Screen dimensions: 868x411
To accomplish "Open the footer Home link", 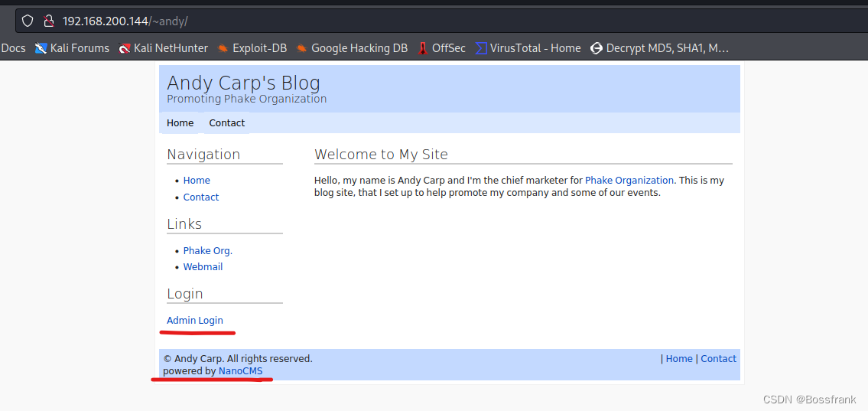I will coord(679,359).
